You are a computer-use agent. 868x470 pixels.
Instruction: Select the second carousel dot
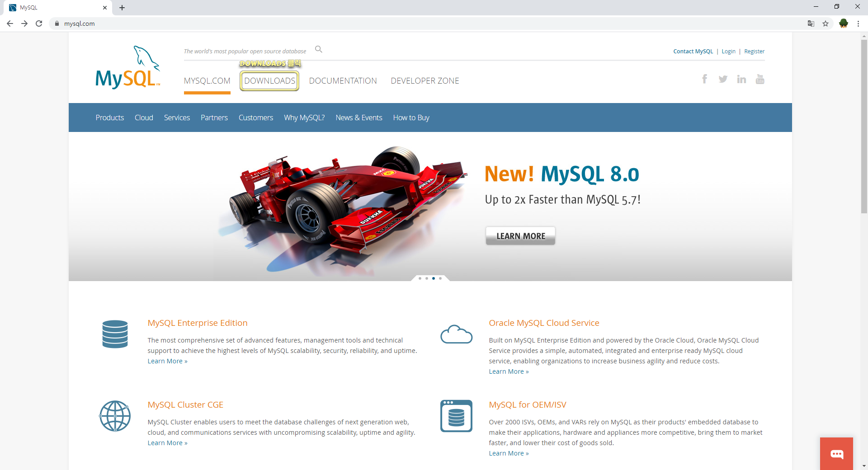tap(427, 278)
